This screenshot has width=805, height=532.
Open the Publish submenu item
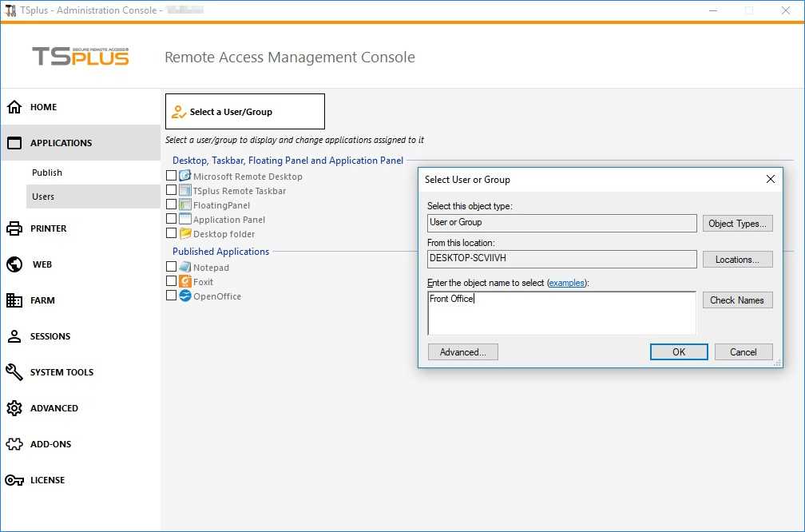tap(47, 173)
